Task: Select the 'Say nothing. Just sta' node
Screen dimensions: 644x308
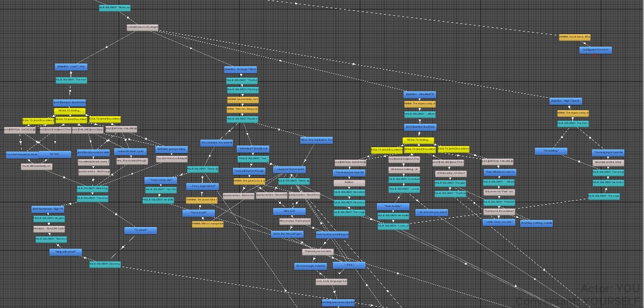Action: (536, 224)
